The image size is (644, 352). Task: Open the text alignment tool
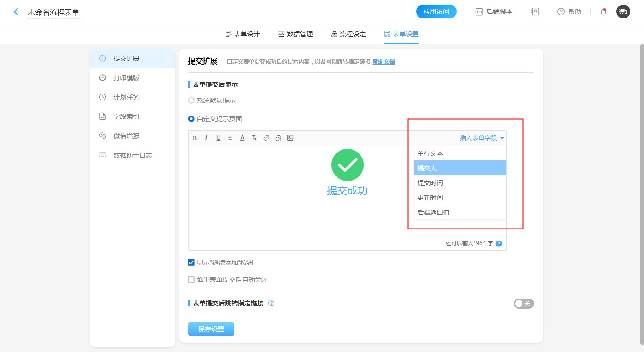coord(230,138)
